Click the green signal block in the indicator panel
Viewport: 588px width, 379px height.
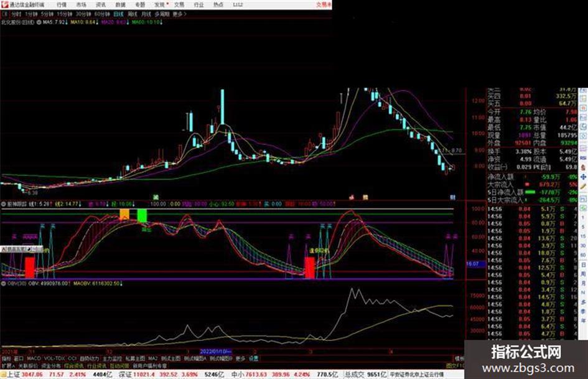click(x=142, y=216)
